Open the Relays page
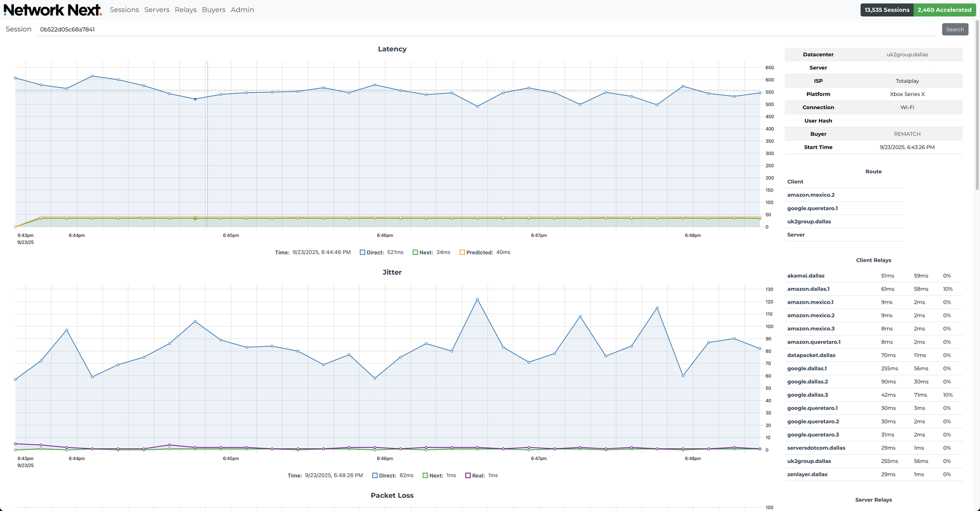The width and height of the screenshot is (980, 511). [x=185, y=9]
